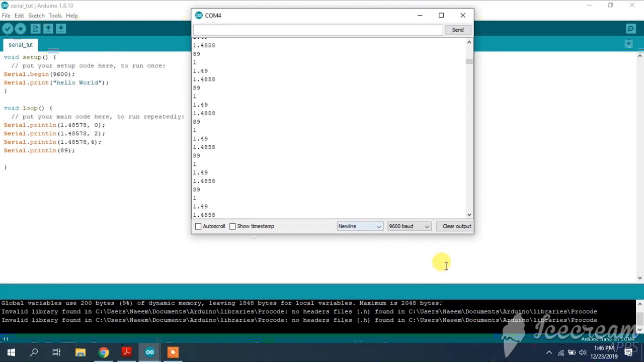Screen dimensions: 644x362
Task: Upload the sketch with the arrow icon
Action: (21, 29)
